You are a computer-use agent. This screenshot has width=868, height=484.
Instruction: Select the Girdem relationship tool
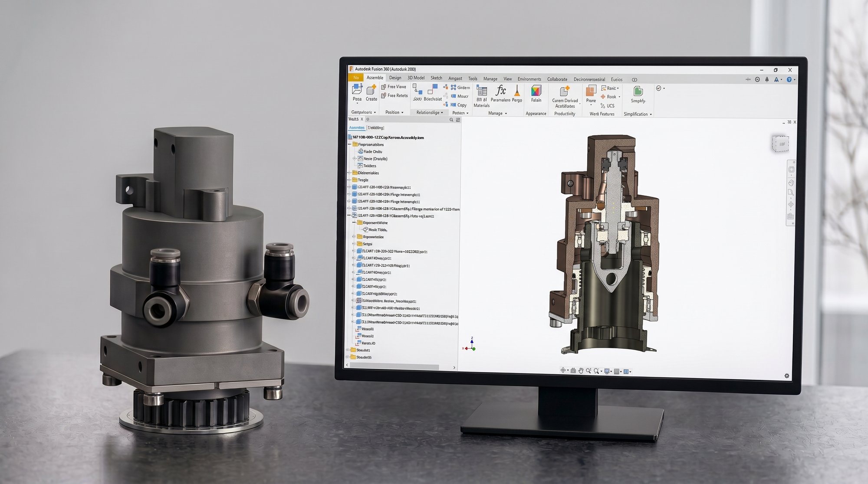point(460,88)
